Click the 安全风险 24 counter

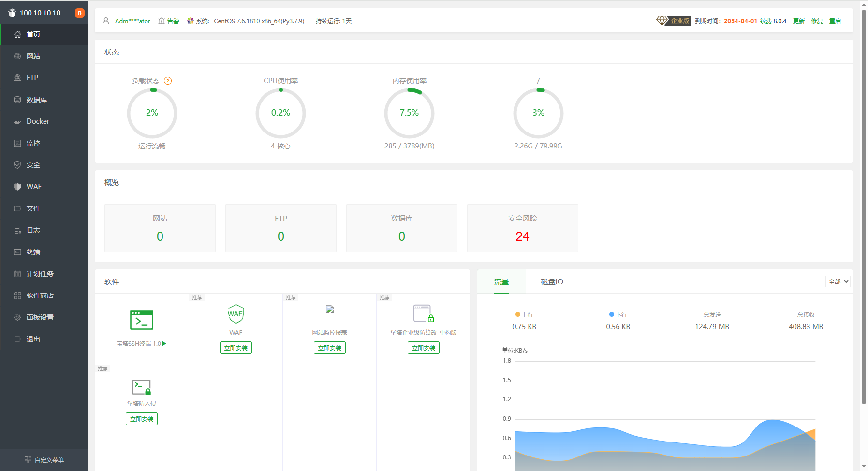tap(522, 236)
